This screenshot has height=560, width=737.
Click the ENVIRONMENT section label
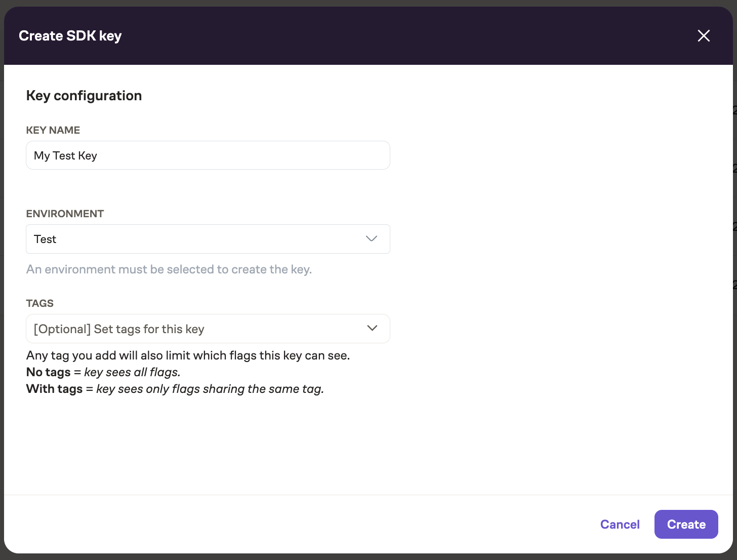65,214
